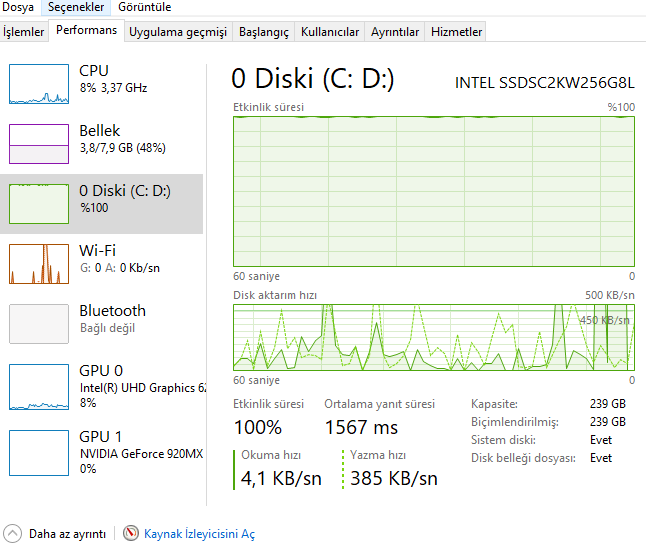Screen dimensions: 646x550
Task: Switch to the İşlemler tab
Action: pos(24,32)
